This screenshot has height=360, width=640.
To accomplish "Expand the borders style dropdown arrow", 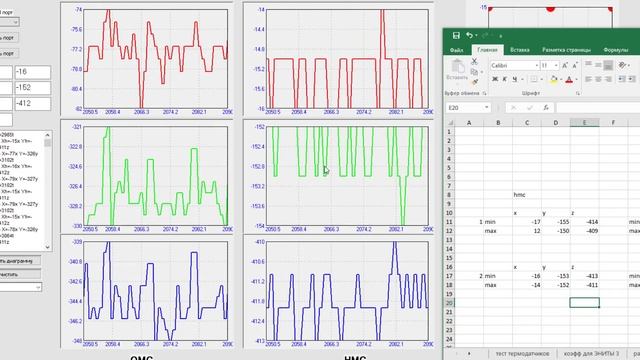I will [x=541, y=79].
